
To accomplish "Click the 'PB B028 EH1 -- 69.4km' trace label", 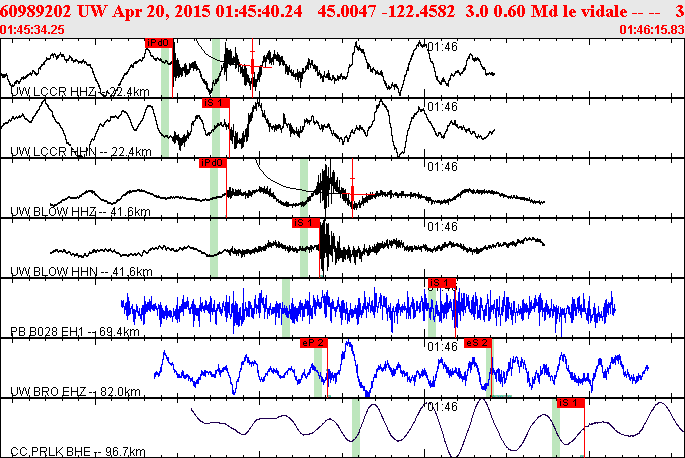I will [75, 331].
